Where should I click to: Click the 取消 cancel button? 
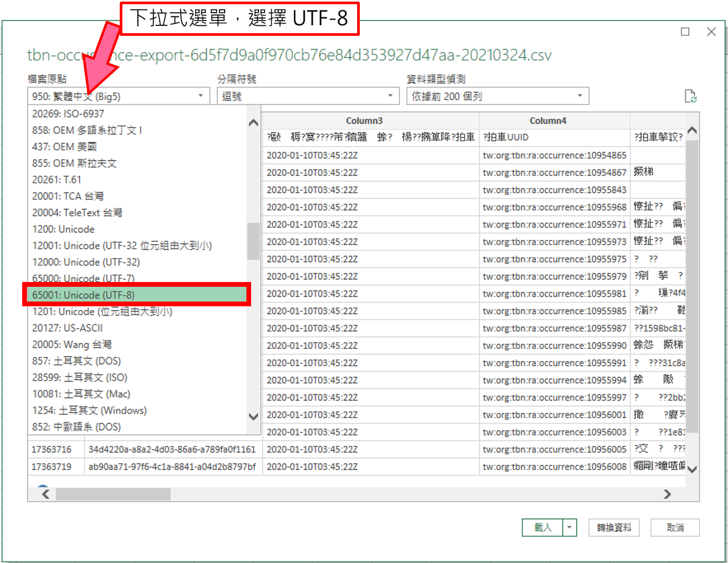(x=675, y=527)
